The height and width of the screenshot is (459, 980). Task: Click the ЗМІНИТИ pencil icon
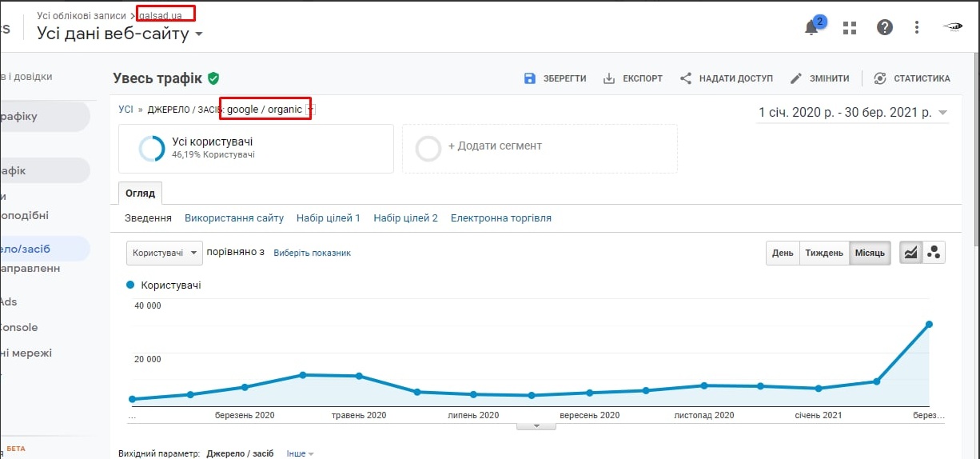coord(796,78)
